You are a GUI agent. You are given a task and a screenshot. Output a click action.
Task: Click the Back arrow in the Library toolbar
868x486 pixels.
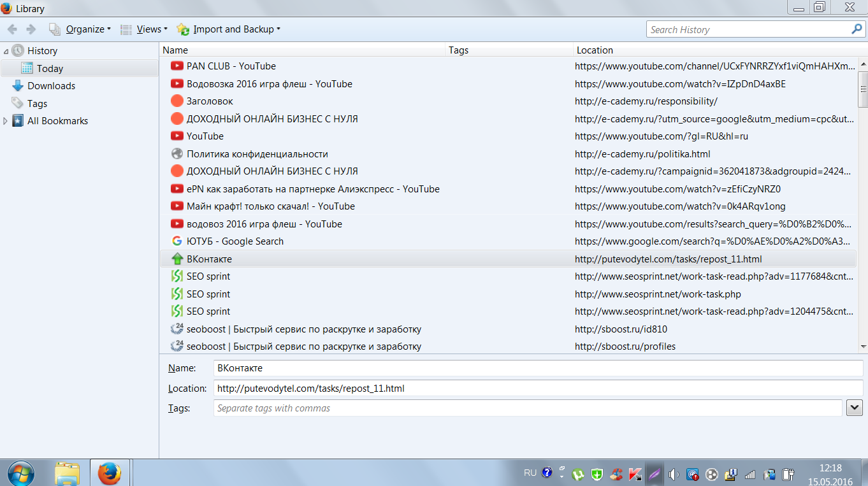(x=12, y=29)
